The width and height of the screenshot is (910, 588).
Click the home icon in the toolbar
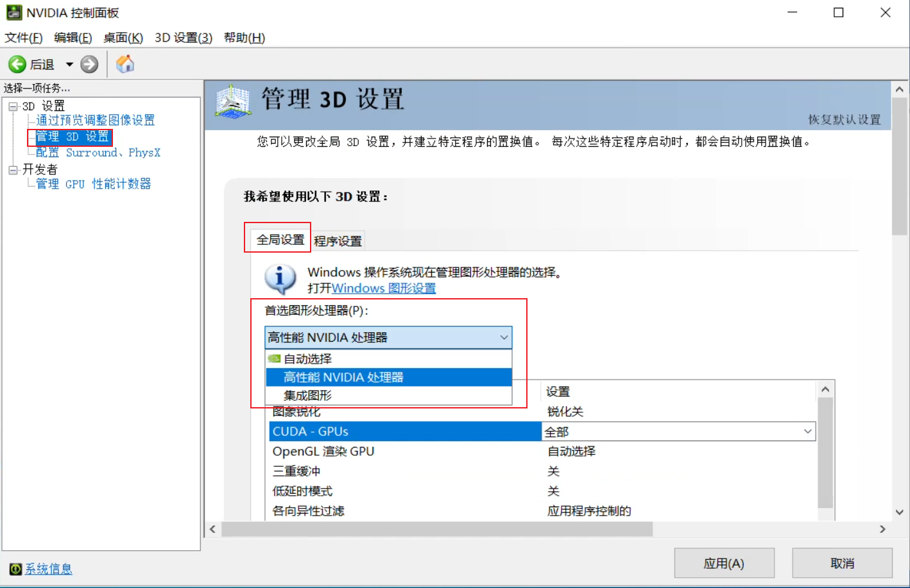(x=125, y=63)
